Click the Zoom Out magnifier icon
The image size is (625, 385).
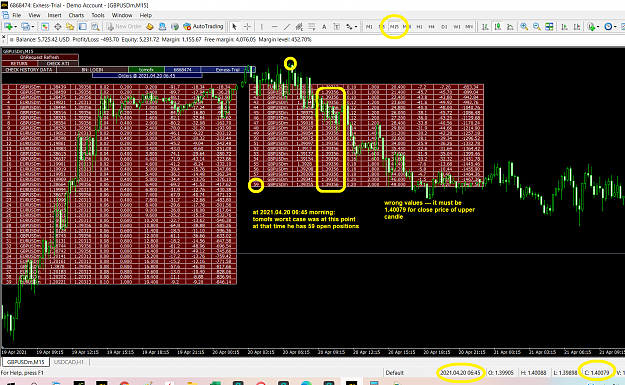pos(537,26)
